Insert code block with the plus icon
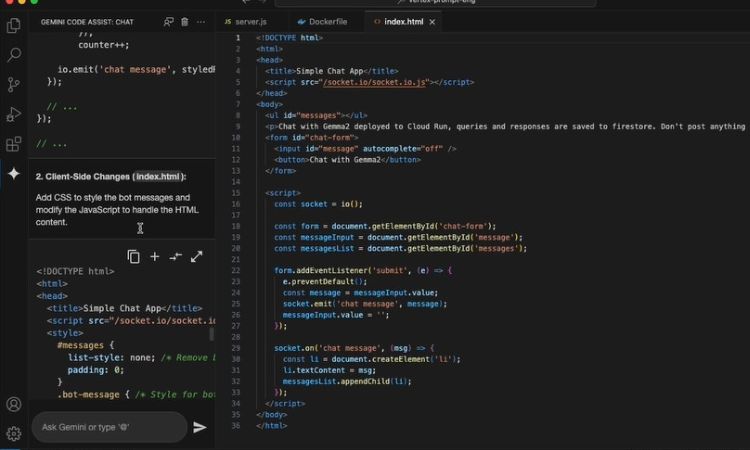Viewport: 750px width, 450px height. [x=154, y=257]
